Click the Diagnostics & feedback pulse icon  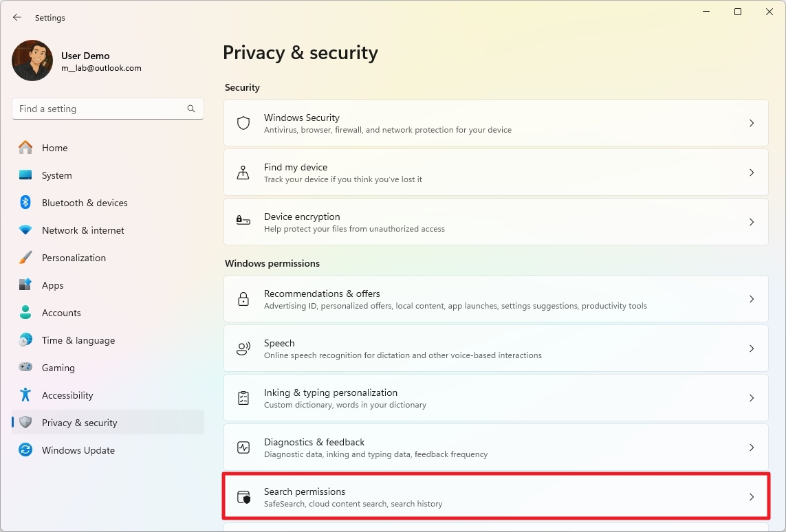[x=243, y=447]
